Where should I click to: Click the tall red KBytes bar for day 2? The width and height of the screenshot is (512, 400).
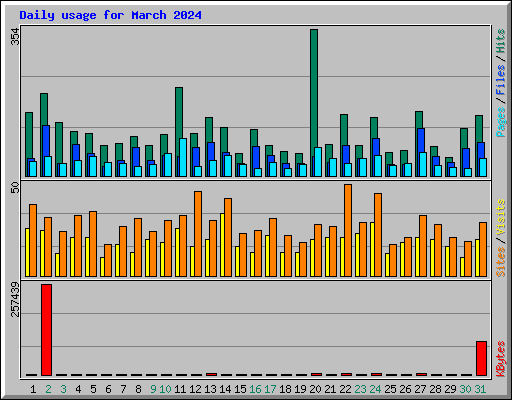pyautogui.click(x=46, y=330)
